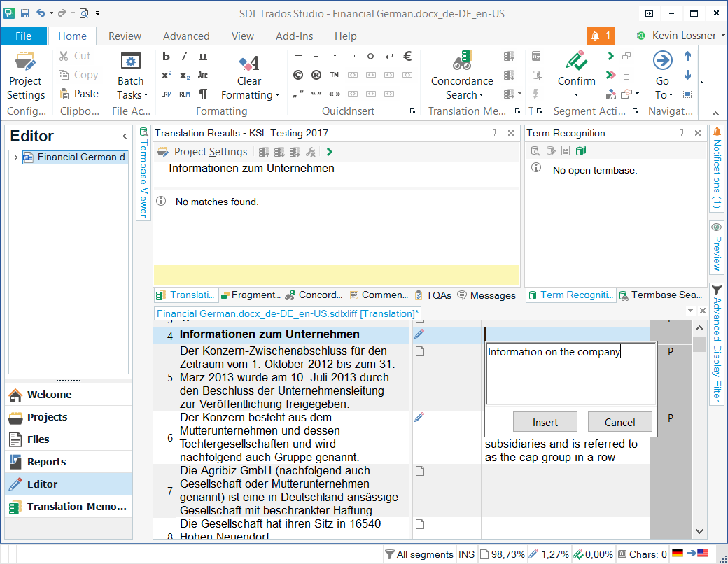Insert the copyright symbol

[298, 75]
